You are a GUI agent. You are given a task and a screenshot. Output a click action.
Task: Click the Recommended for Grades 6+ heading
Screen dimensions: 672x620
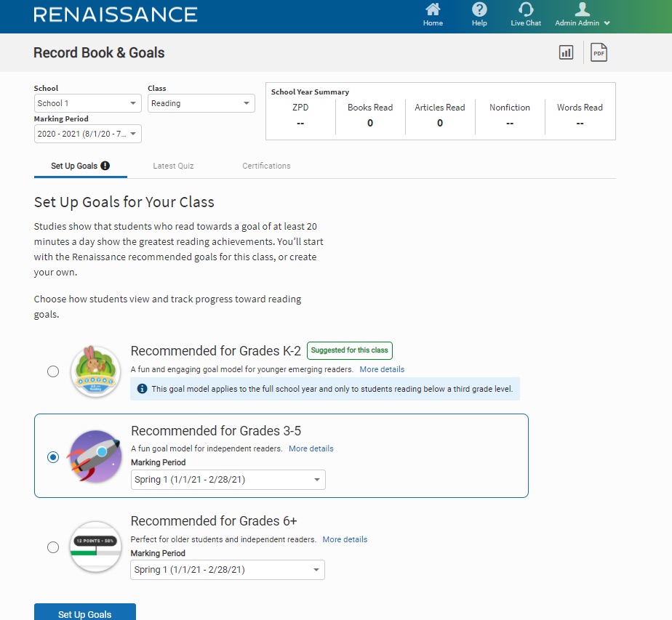[x=214, y=521]
